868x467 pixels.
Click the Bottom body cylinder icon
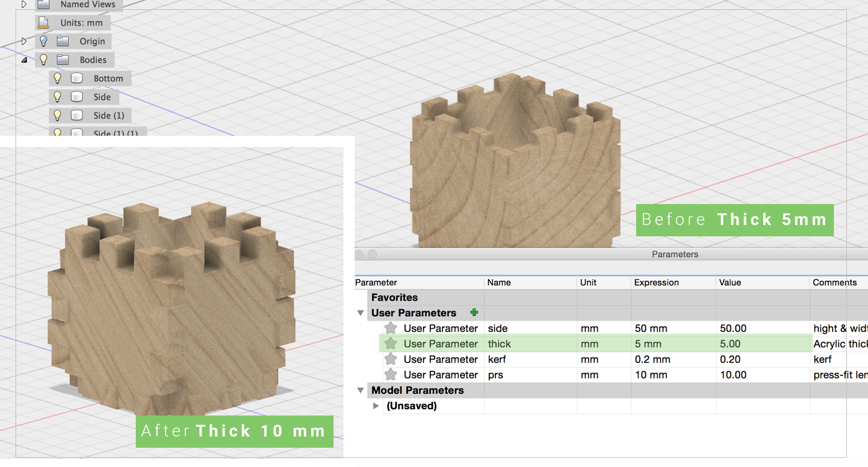[x=77, y=78]
